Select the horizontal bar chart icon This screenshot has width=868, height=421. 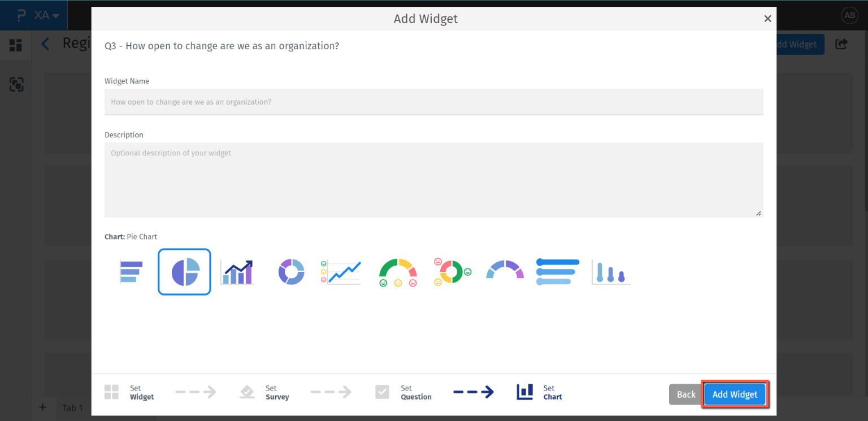[131, 272]
